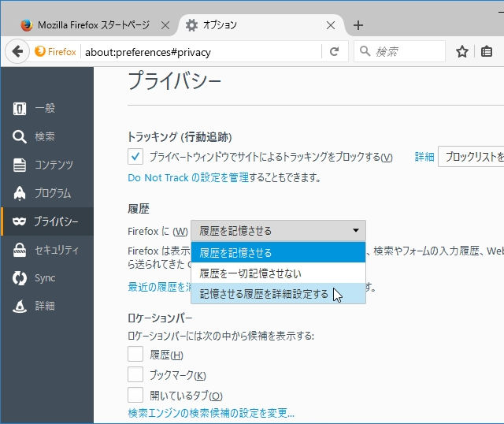
Task: Close the オプション tab
Action: (x=331, y=25)
